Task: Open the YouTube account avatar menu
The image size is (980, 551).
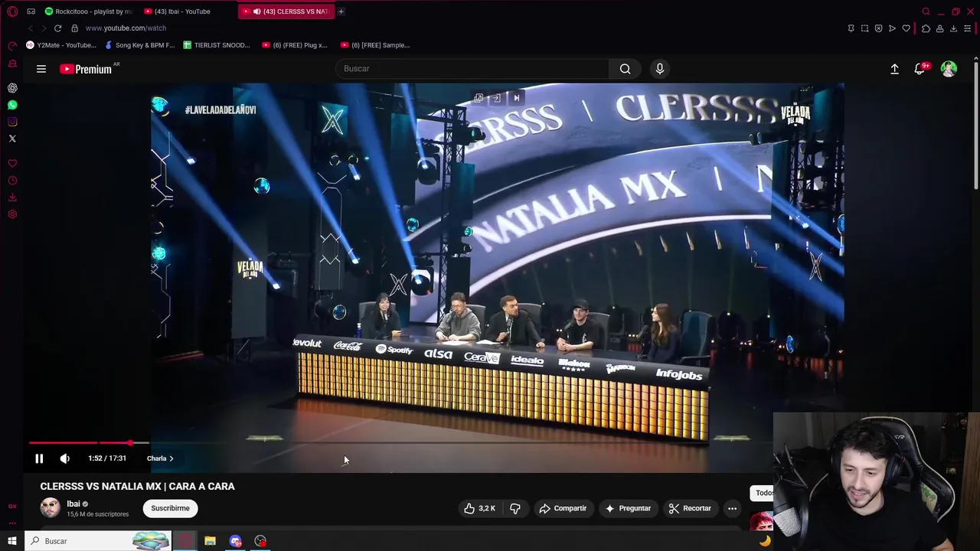Action: pos(949,69)
